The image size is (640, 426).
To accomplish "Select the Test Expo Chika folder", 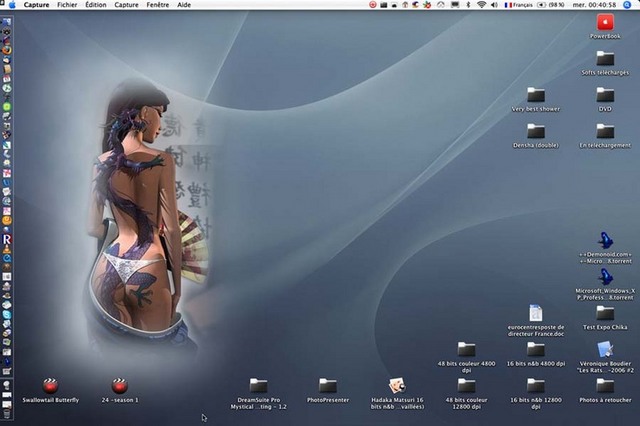I will 605,317.
